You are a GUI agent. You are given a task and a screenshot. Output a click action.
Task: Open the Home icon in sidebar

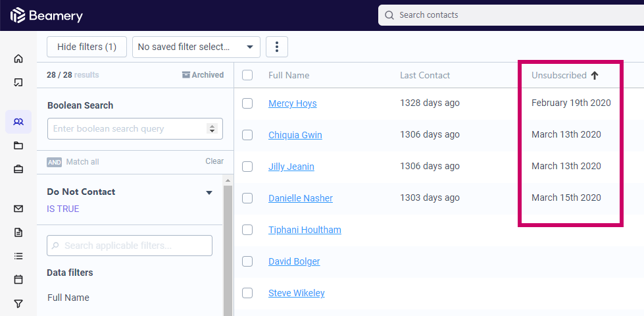[x=18, y=59]
